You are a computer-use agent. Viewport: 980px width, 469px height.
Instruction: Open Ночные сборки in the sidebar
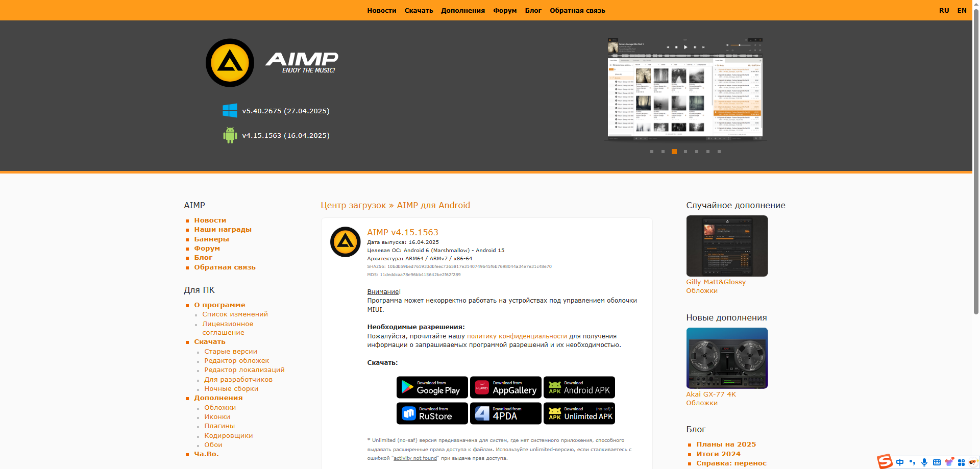[x=231, y=389]
